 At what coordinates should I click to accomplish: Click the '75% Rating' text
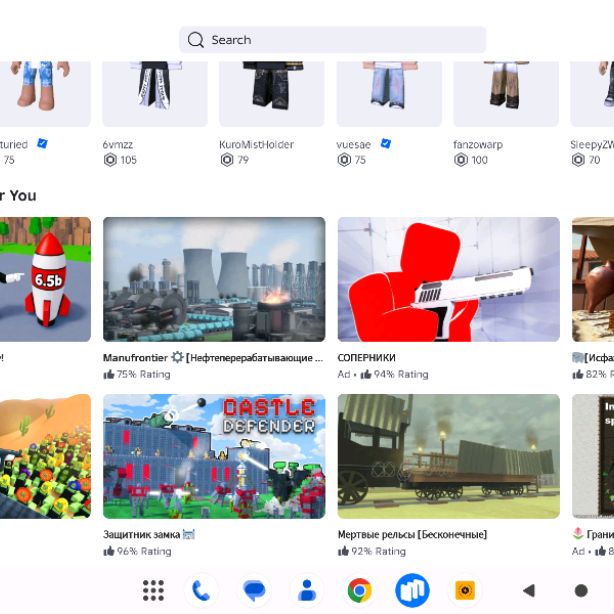click(x=143, y=374)
